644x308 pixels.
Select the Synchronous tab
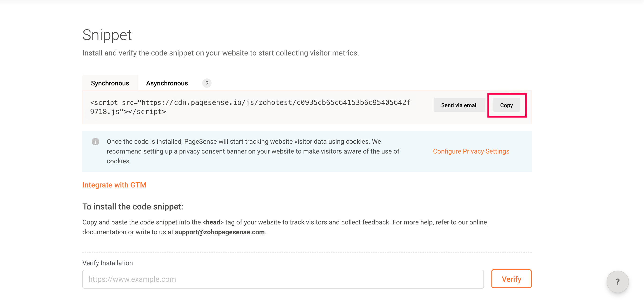tap(110, 83)
